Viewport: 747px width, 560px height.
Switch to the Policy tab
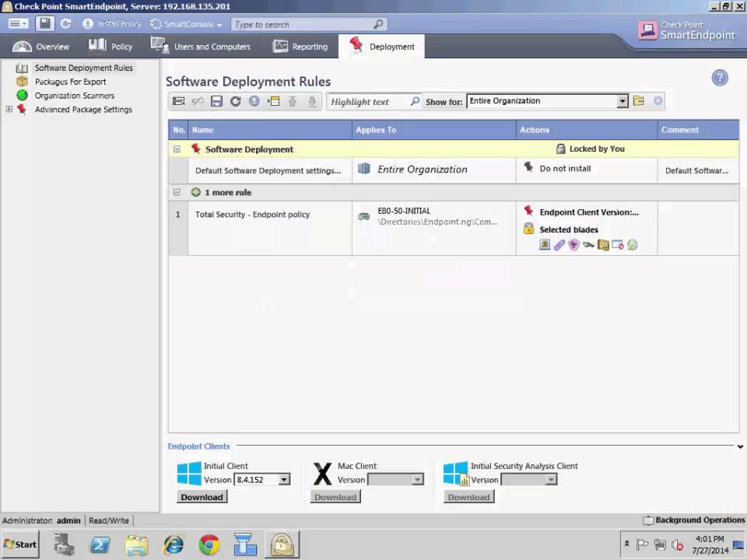pos(110,47)
